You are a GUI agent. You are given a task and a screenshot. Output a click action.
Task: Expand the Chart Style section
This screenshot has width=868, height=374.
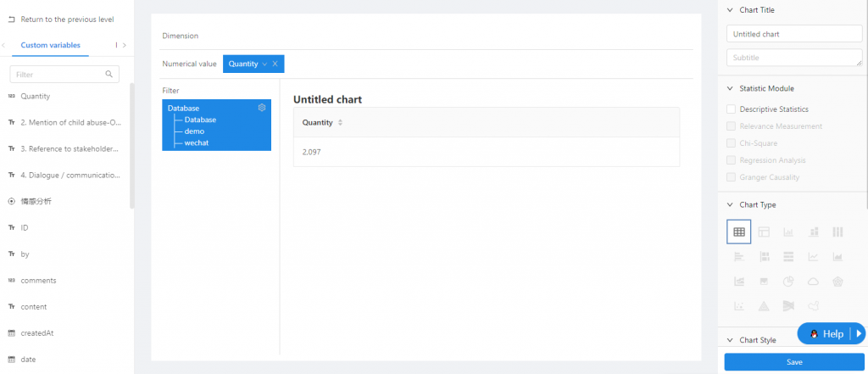point(731,340)
